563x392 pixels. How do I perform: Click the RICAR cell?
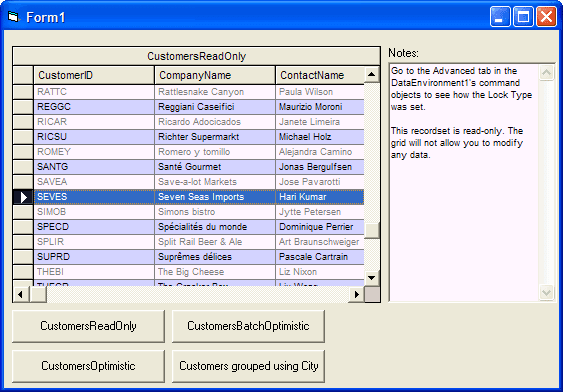[x=94, y=122]
